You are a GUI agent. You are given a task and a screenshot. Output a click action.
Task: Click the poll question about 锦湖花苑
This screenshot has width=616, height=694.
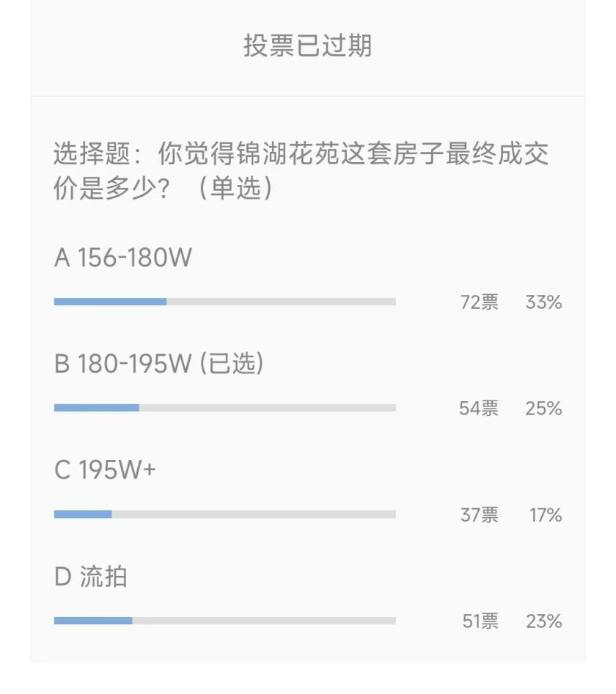coord(301,171)
